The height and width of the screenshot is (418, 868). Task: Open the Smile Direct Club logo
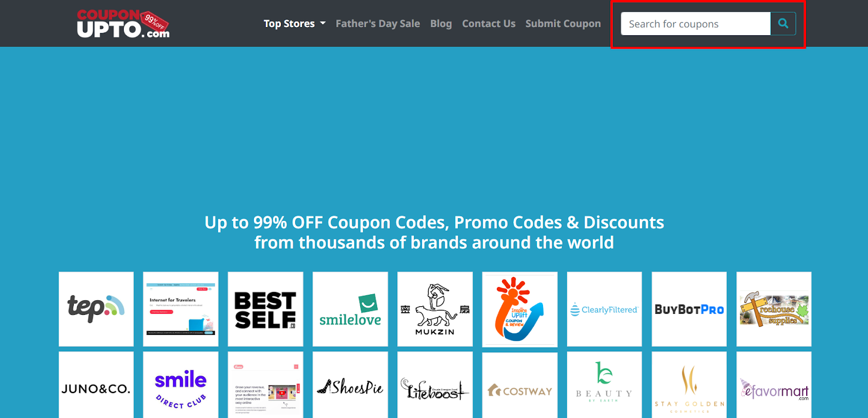(181, 385)
